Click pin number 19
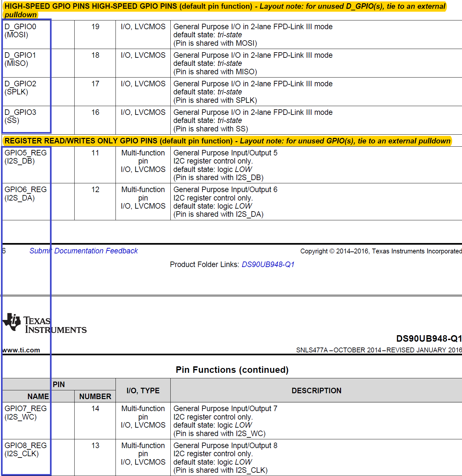 tap(95, 27)
